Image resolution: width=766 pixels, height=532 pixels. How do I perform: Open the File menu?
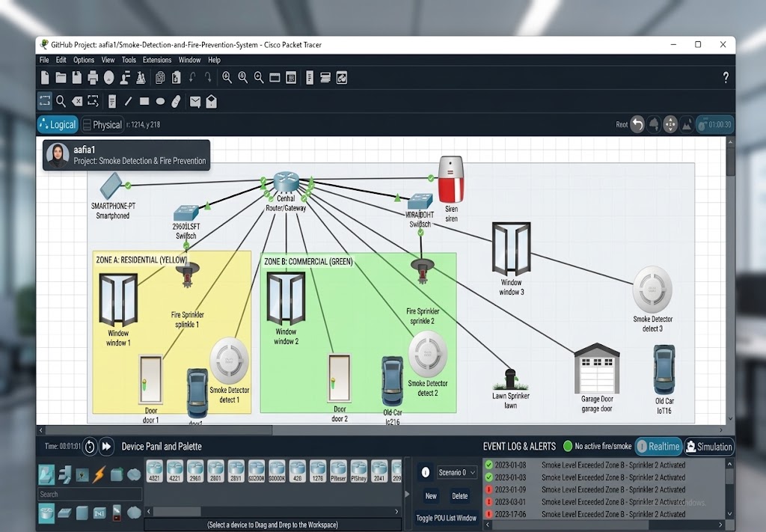(44, 60)
